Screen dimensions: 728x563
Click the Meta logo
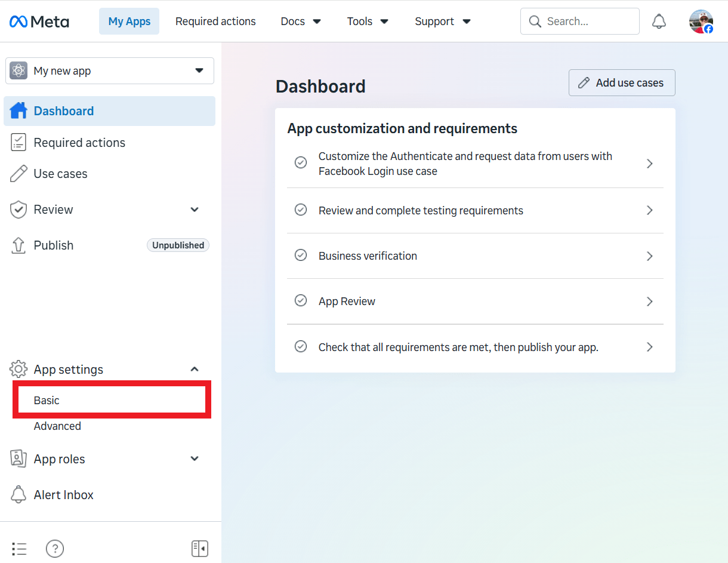click(39, 21)
